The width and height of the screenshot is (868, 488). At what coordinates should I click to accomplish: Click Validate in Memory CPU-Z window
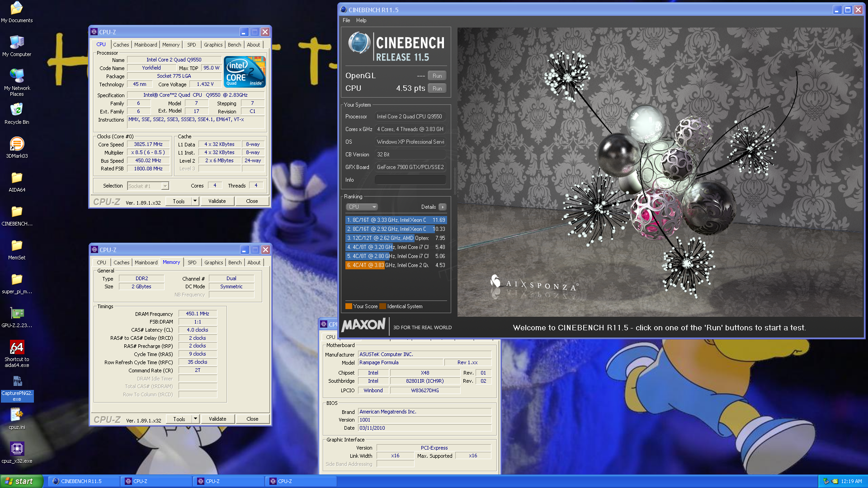click(x=217, y=419)
